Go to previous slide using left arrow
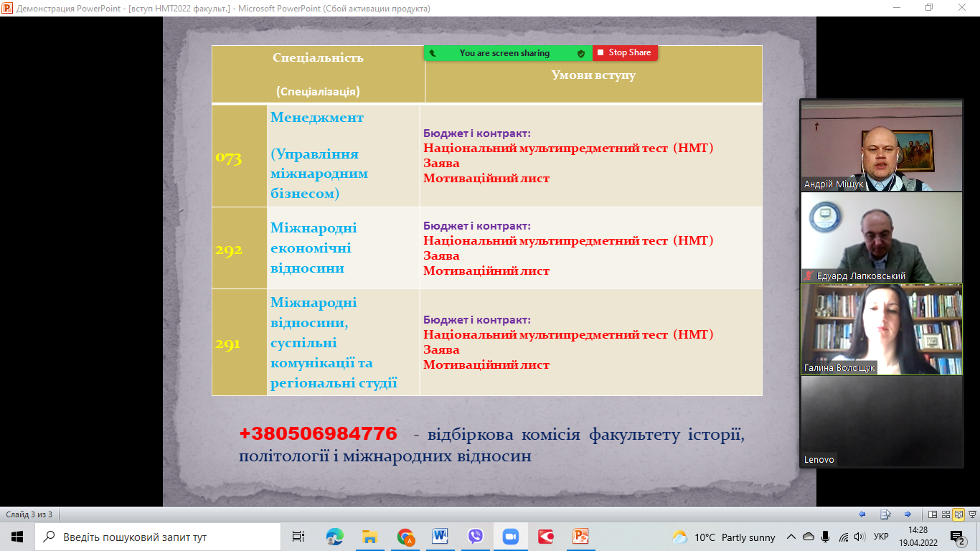 (x=862, y=514)
